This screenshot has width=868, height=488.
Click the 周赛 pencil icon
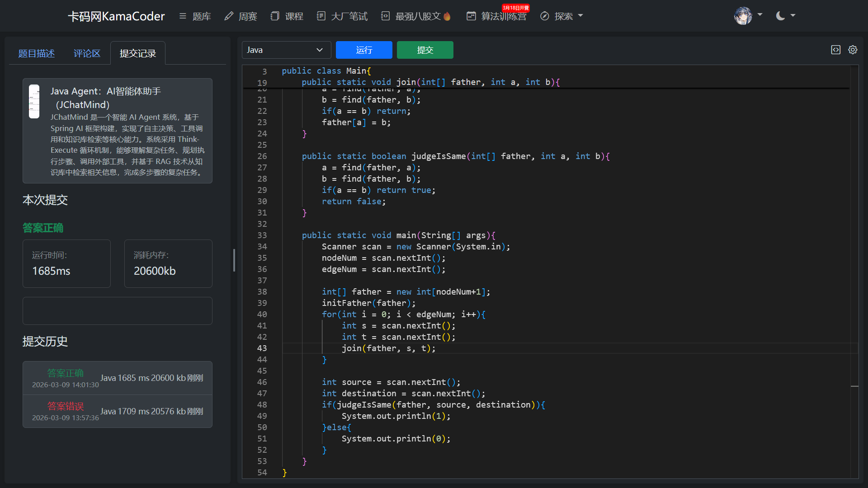(229, 16)
